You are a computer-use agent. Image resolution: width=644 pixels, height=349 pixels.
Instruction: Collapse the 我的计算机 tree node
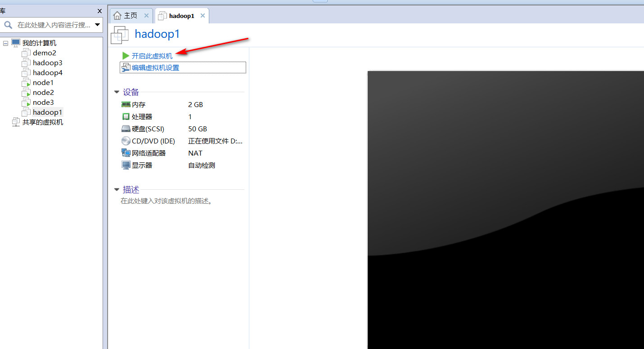point(5,43)
